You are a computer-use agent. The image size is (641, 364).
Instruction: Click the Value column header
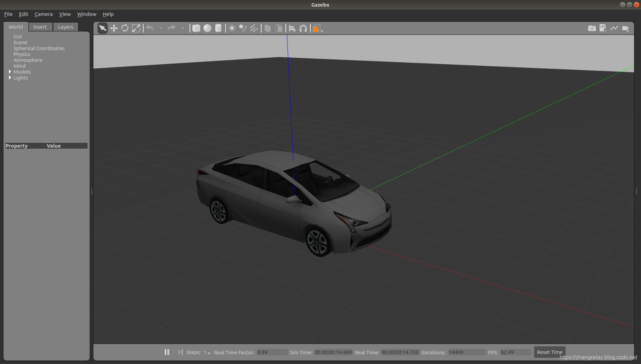point(54,146)
